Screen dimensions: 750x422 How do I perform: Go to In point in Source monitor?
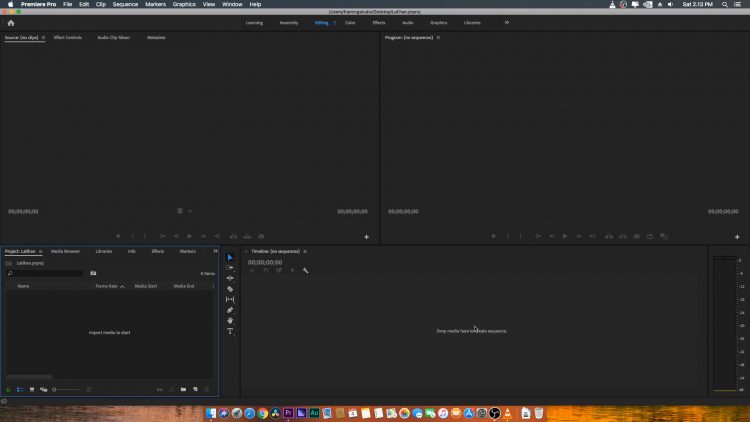163,236
